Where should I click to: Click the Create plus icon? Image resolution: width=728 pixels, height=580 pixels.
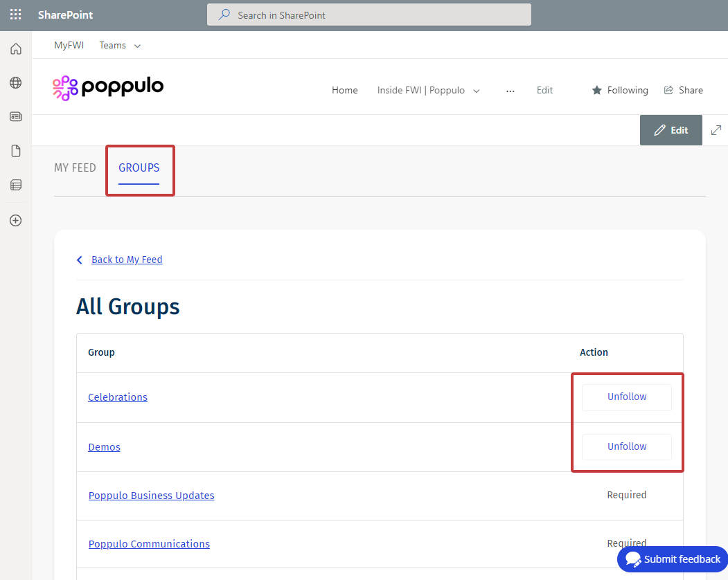click(x=15, y=221)
